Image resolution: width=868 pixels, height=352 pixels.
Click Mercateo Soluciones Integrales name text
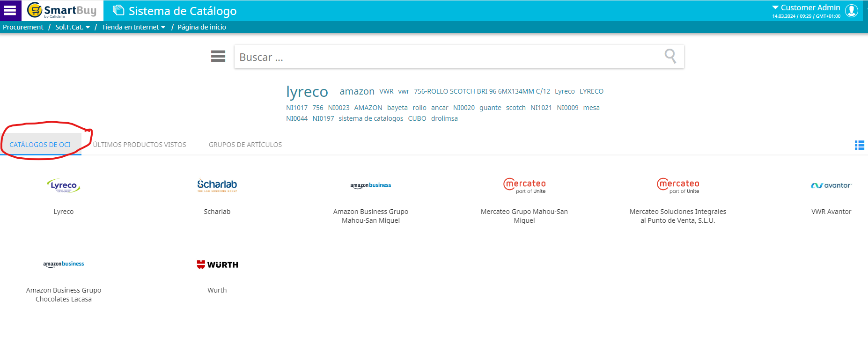(678, 216)
